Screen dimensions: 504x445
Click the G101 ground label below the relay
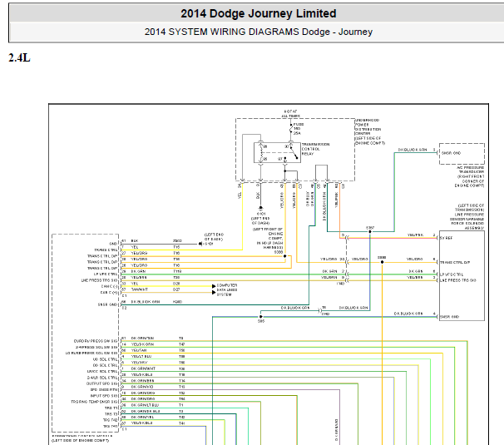[x=260, y=214]
